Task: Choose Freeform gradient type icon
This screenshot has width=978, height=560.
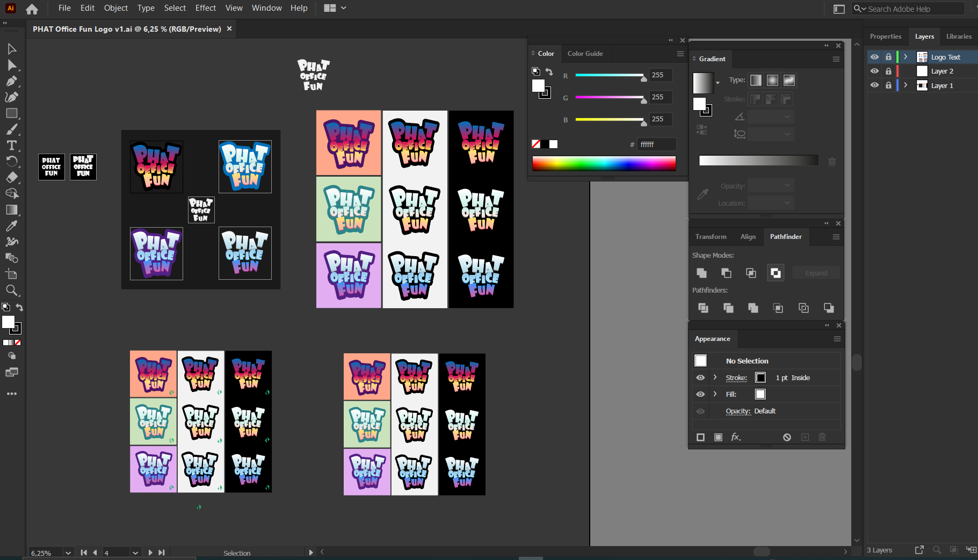Action: 789,80
